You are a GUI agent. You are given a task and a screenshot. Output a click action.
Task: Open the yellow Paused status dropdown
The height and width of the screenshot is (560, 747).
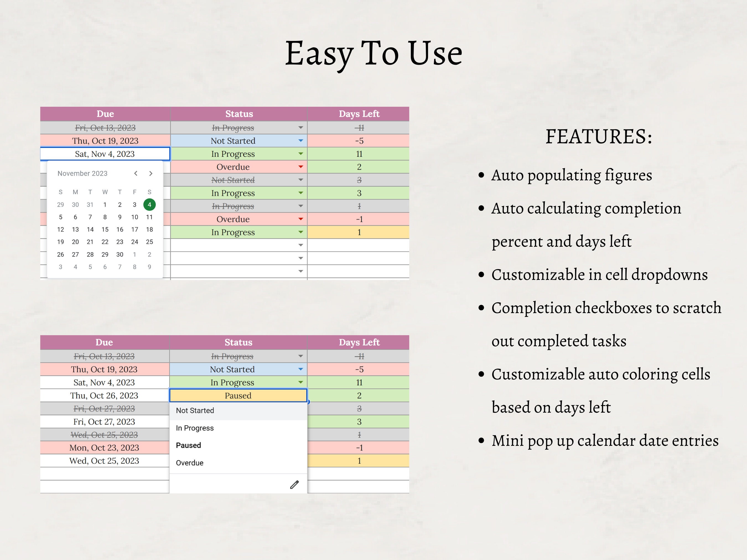tap(238, 395)
